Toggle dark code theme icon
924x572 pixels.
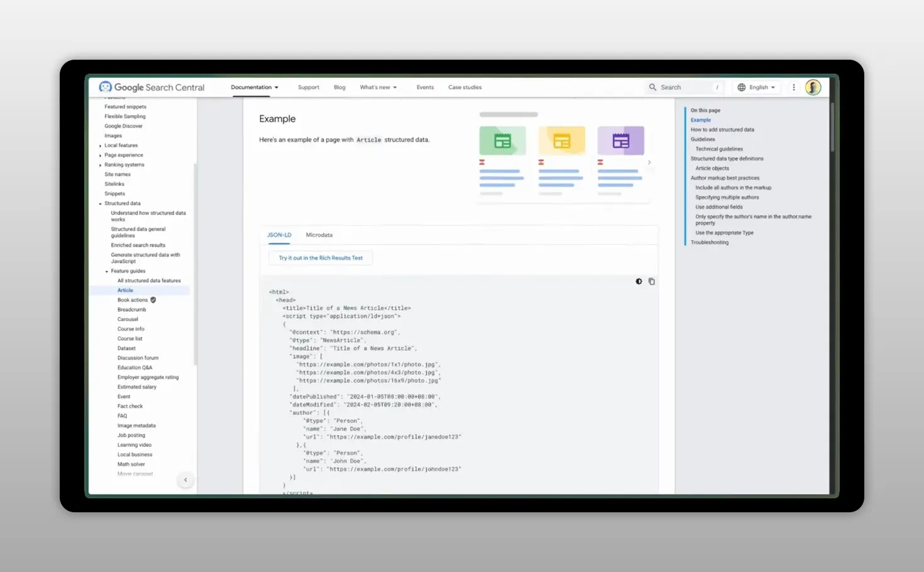point(639,282)
